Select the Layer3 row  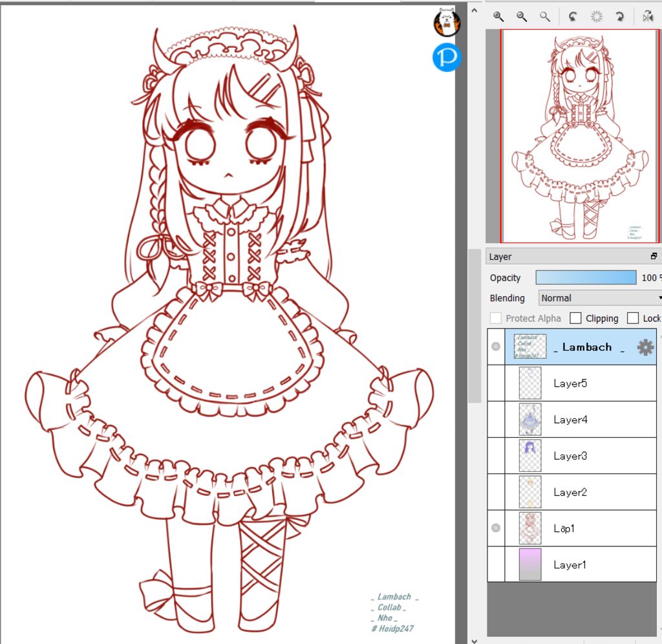581,456
